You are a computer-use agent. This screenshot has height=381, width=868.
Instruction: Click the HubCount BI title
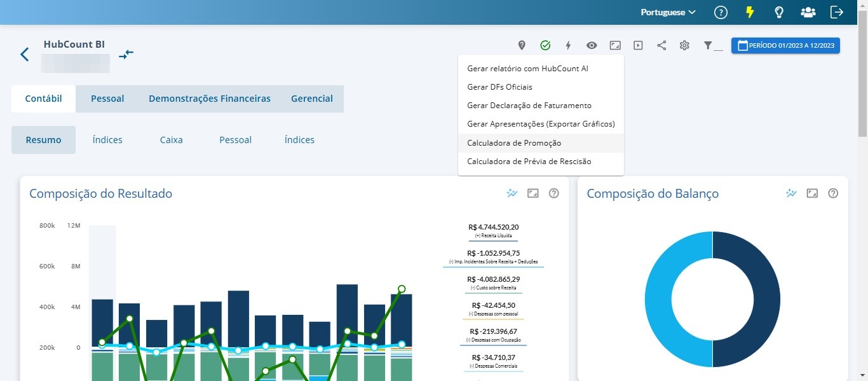74,45
